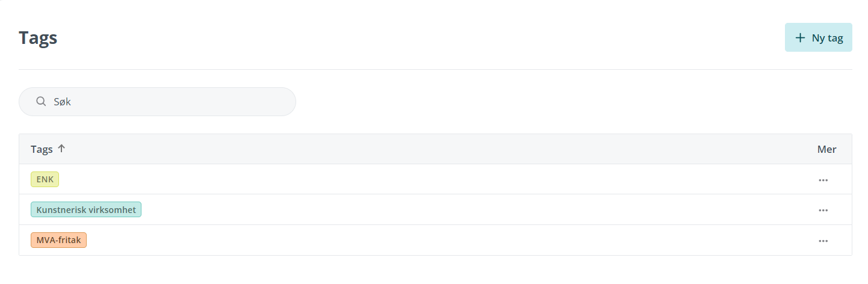Select the yellow ENK tag
Screen dimensions: 868x284
tap(45, 179)
